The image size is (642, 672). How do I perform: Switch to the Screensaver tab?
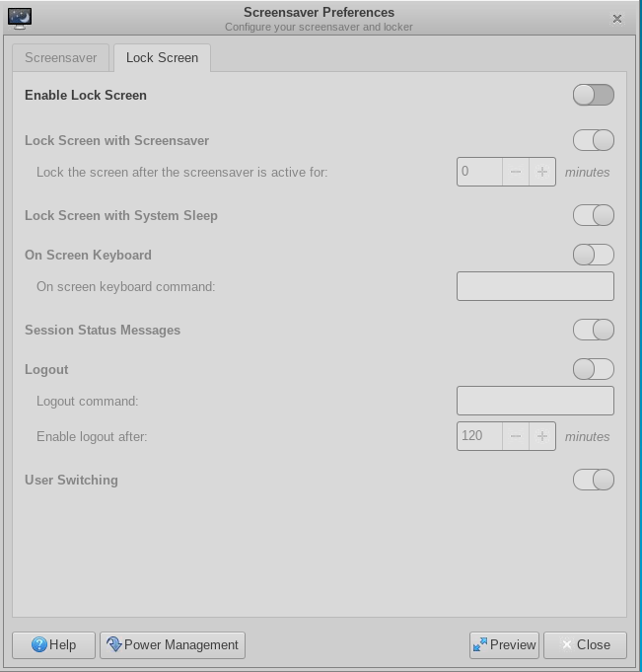tap(61, 58)
